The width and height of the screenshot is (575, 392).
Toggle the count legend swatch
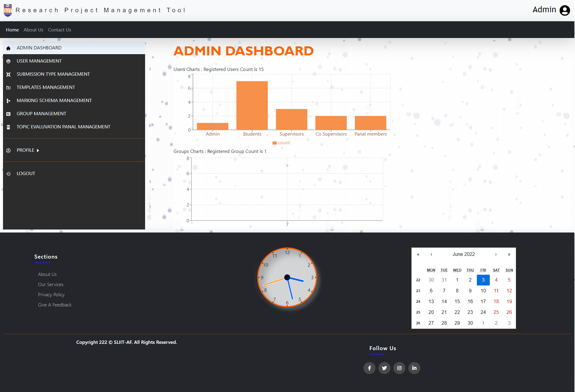pyautogui.click(x=275, y=143)
